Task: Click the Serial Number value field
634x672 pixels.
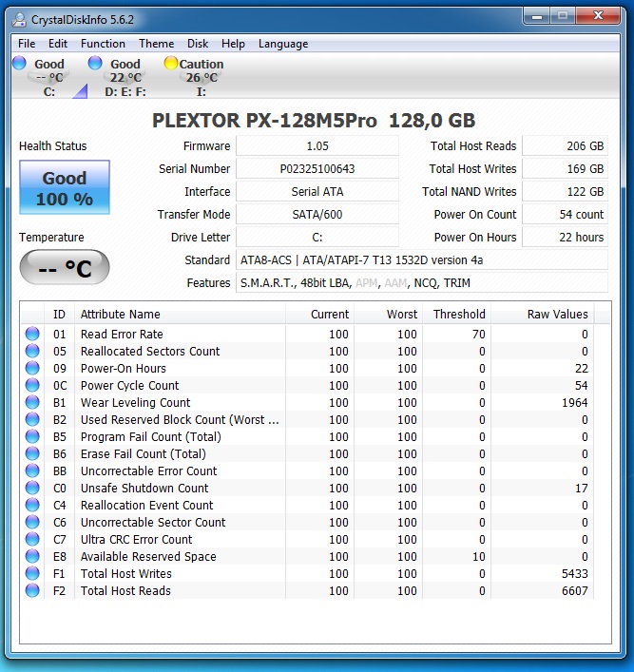Action: [x=317, y=169]
